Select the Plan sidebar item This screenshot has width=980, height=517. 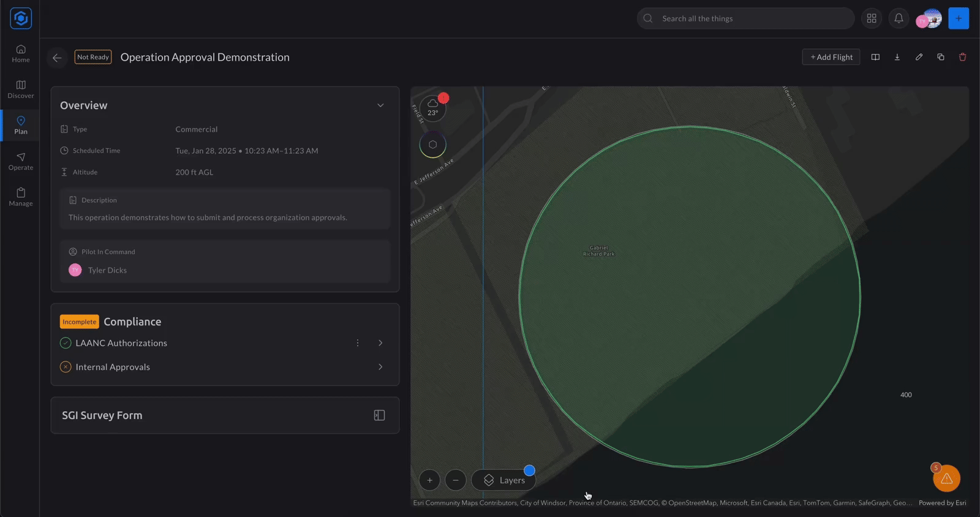21,125
